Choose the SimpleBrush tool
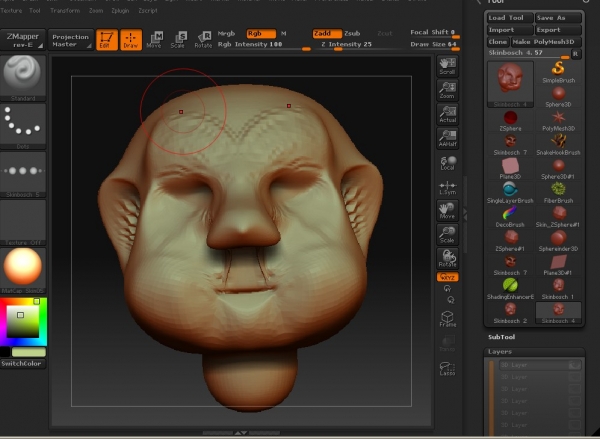This screenshot has width=600, height=439. pos(558,72)
